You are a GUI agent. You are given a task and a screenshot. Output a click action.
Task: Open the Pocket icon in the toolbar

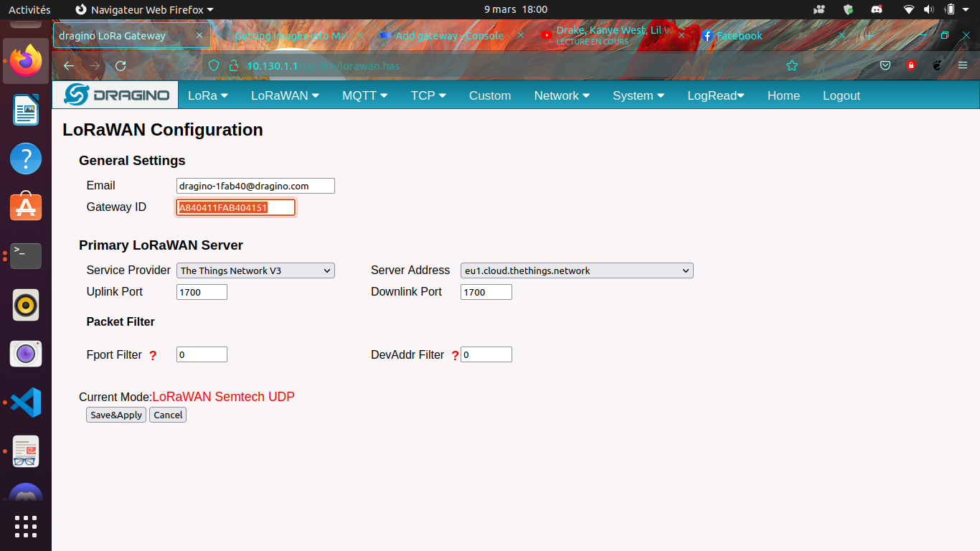coord(885,66)
